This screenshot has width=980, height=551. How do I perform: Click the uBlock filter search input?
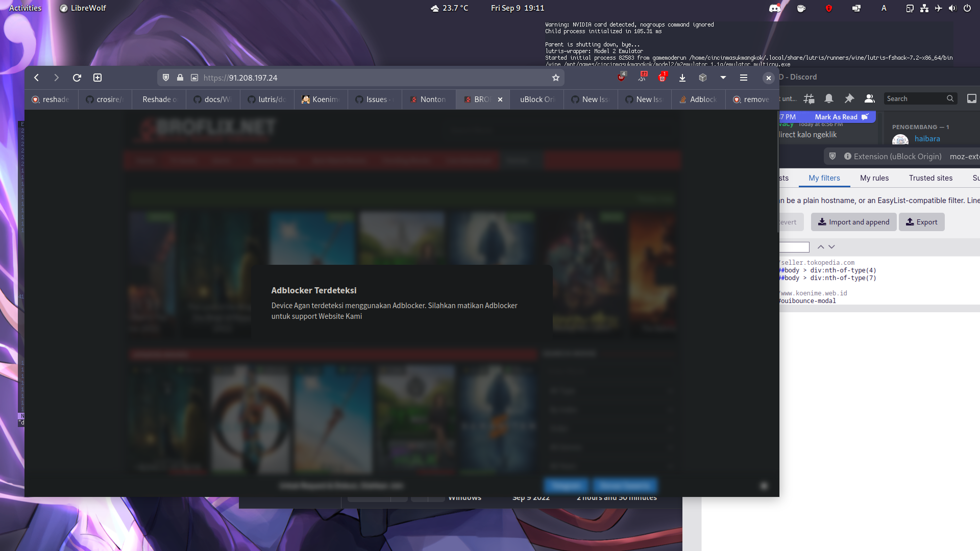coord(794,247)
